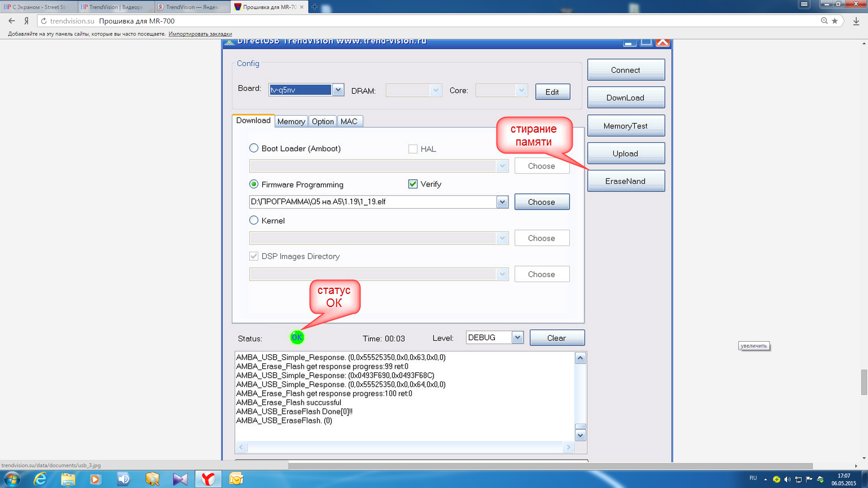Image resolution: width=868 pixels, height=488 pixels.
Task: Bookmark page with star icon
Action: pyautogui.click(x=835, y=21)
